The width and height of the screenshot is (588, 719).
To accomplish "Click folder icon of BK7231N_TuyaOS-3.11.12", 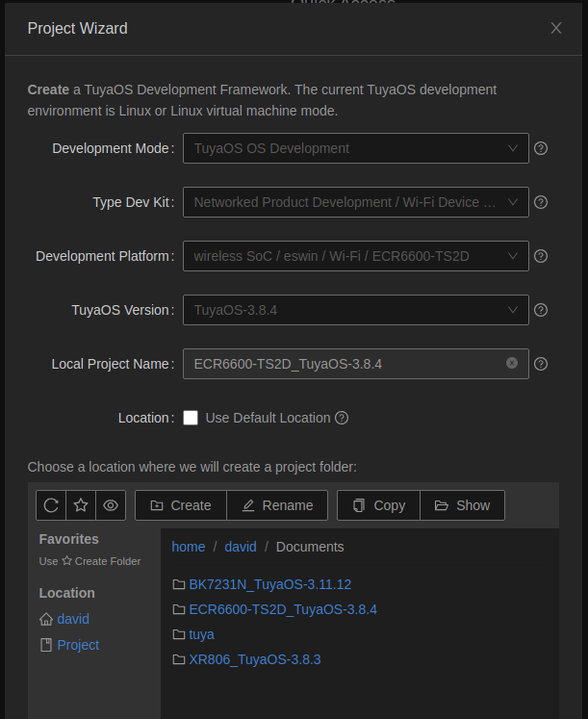I will [x=179, y=584].
